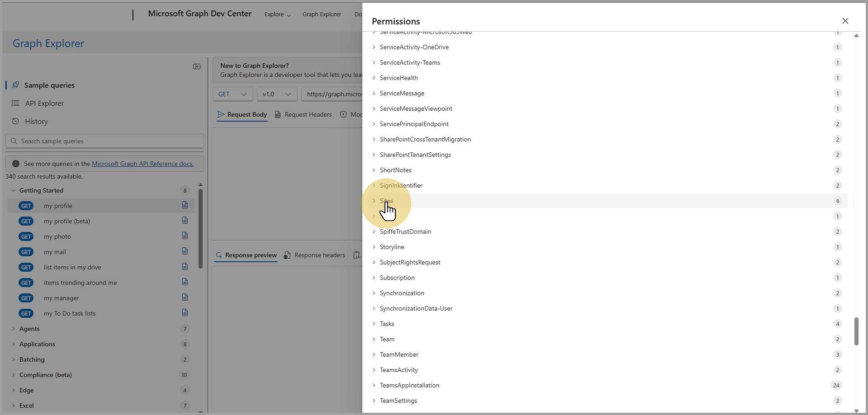The height and width of the screenshot is (415, 868).
Task: Open the document icon beside my profile
Action: click(185, 205)
